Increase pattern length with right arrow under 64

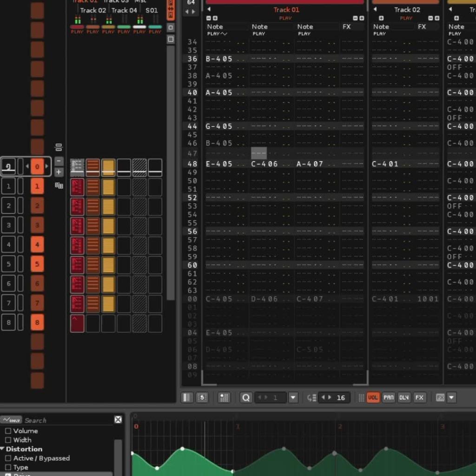(x=194, y=12)
